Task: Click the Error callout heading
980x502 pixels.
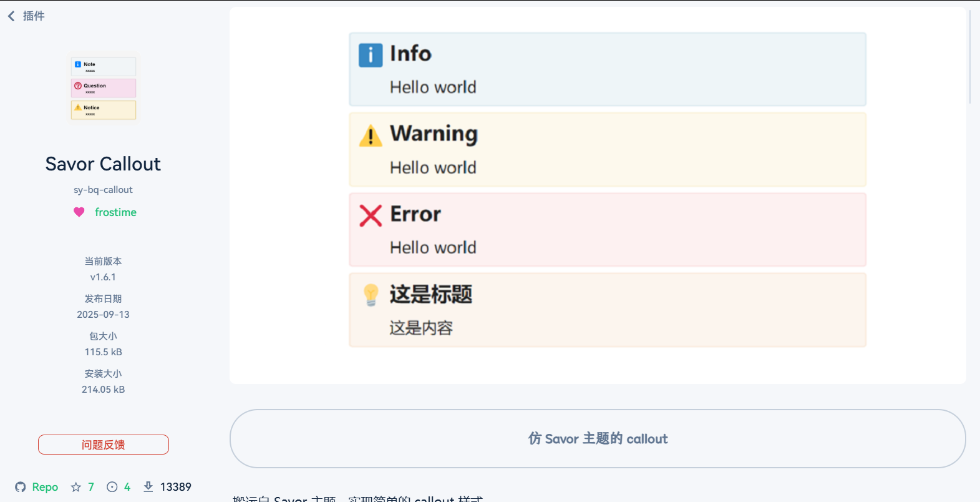Action: click(415, 214)
